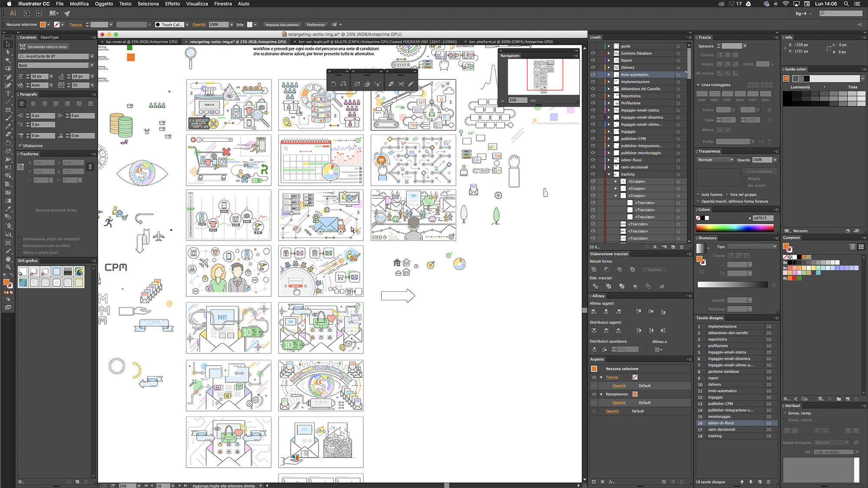
Task: Select the Line Segment tool
Action: [x=8, y=102]
